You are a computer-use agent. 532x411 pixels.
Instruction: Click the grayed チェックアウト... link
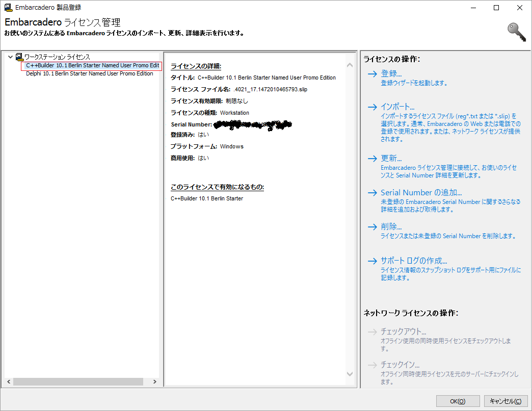(x=403, y=331)
